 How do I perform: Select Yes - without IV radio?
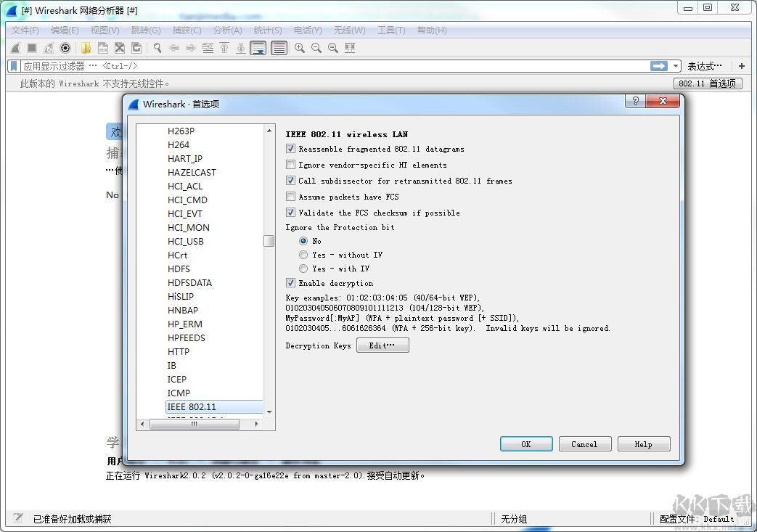coord(303,255)
